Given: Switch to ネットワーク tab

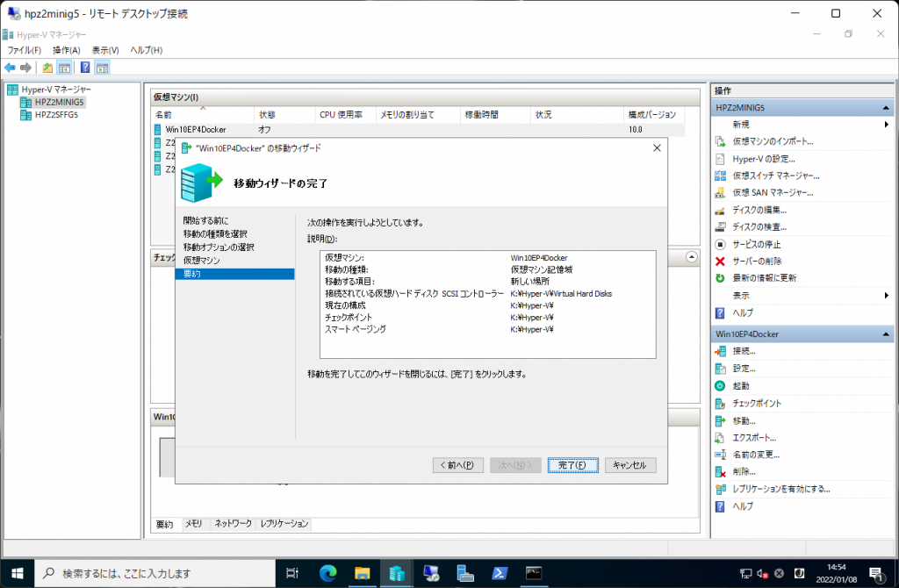Looking at the screenshot, I should [x=233, y=524].
